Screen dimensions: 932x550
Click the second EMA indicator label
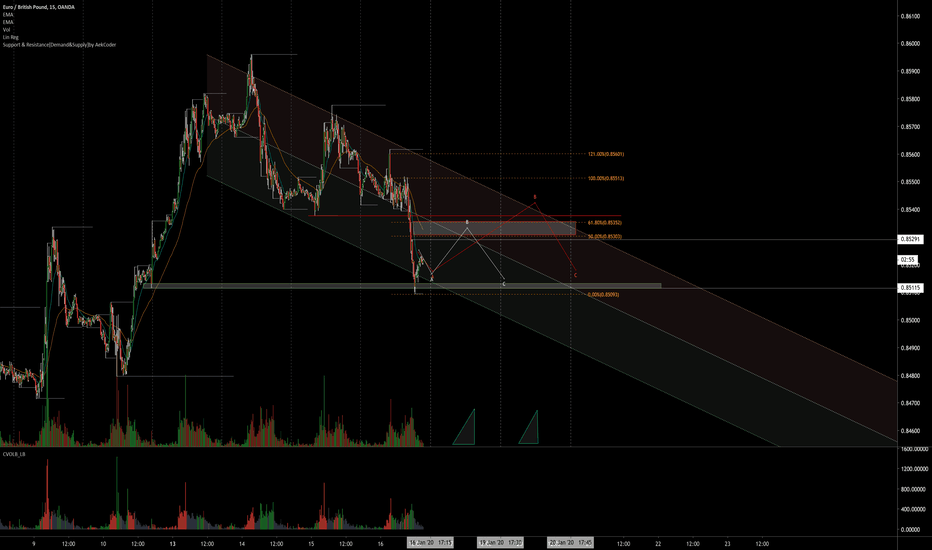(9, 21)
